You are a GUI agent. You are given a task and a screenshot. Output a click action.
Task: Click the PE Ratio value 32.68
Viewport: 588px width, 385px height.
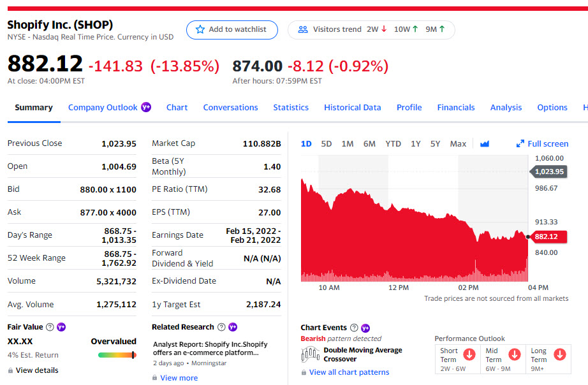coord(269,190)
